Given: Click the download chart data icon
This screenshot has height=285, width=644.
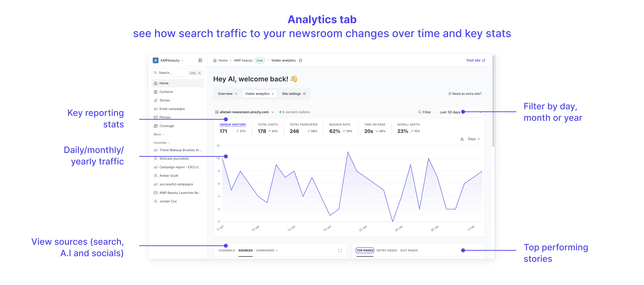Looking at the screenshot, I should pos(462,139).
